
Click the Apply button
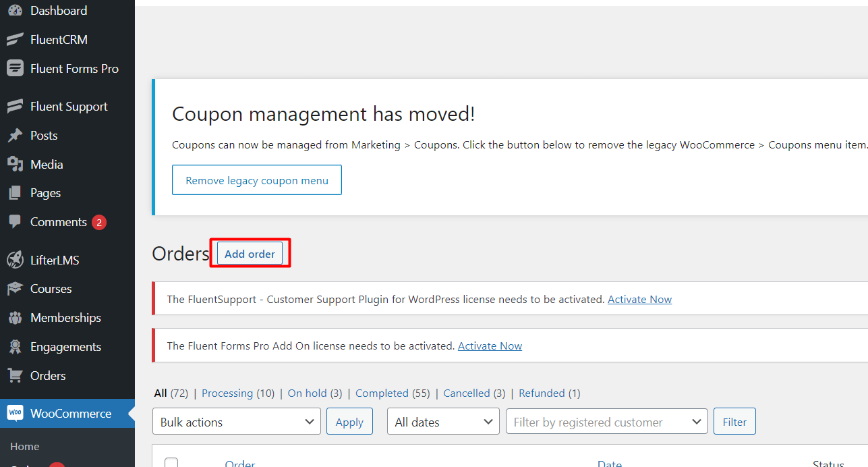pos(349,422)
